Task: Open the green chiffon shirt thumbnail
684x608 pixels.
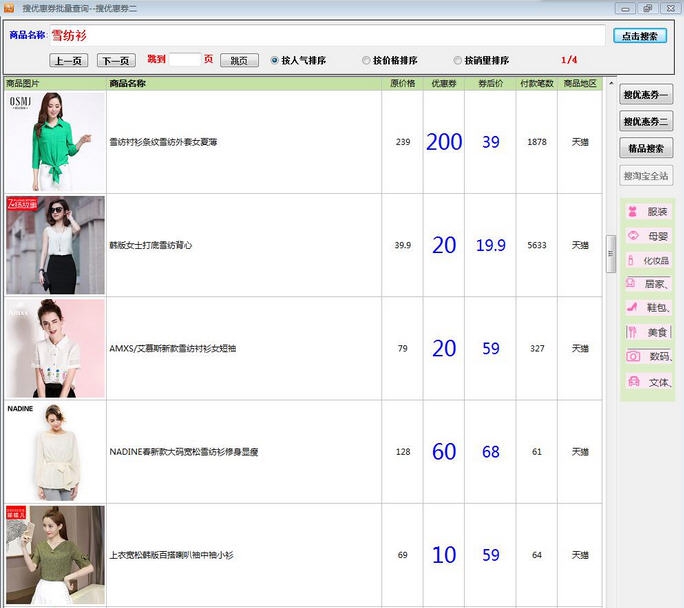Action: tap(55, 142)
